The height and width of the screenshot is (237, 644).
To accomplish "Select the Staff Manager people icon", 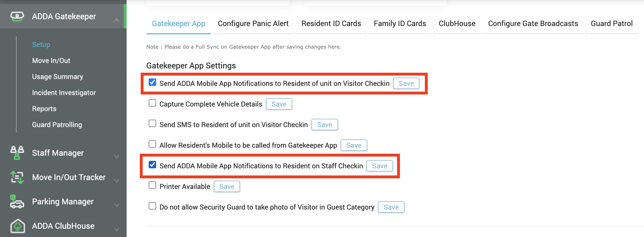I will pos(17,153).
